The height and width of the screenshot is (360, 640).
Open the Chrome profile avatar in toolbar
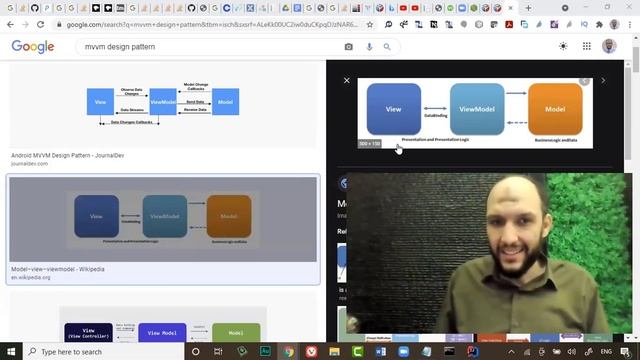[614, 24]
